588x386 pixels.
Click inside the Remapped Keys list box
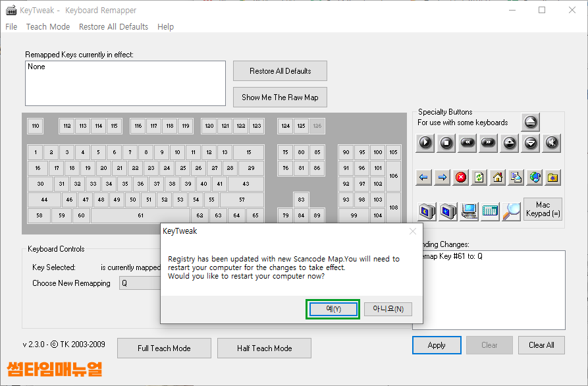tap(125, 83)
